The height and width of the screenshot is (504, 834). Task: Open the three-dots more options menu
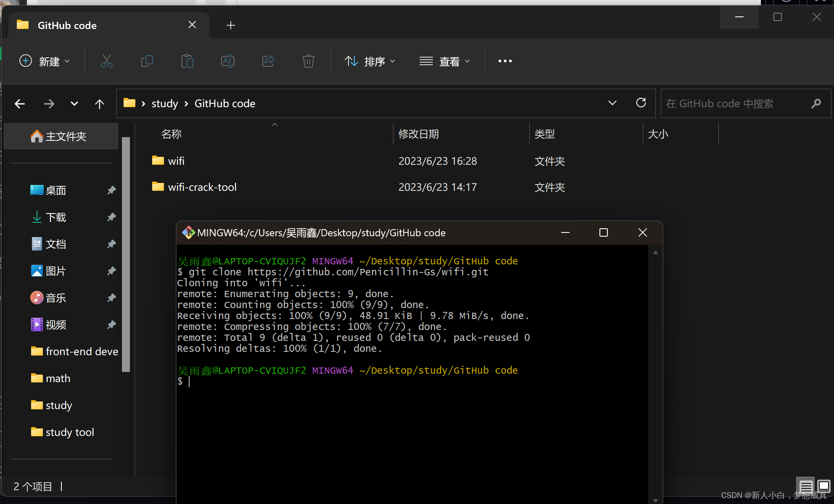tap(505, 61)
